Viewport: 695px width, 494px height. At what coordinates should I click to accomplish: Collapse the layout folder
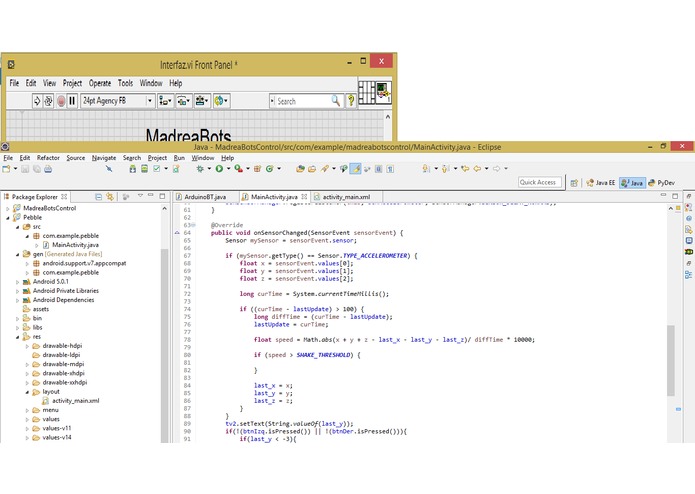(x=27, y=392)
